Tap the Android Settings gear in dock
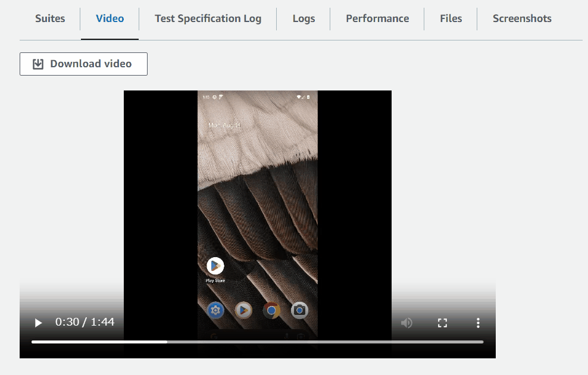The width and height of the screenshot is (588, 375). point(215,310)
